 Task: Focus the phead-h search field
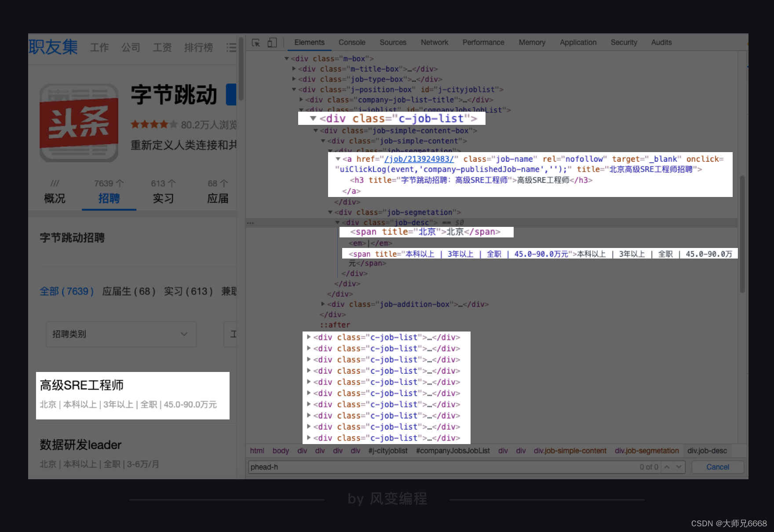(x=443, y=467)
